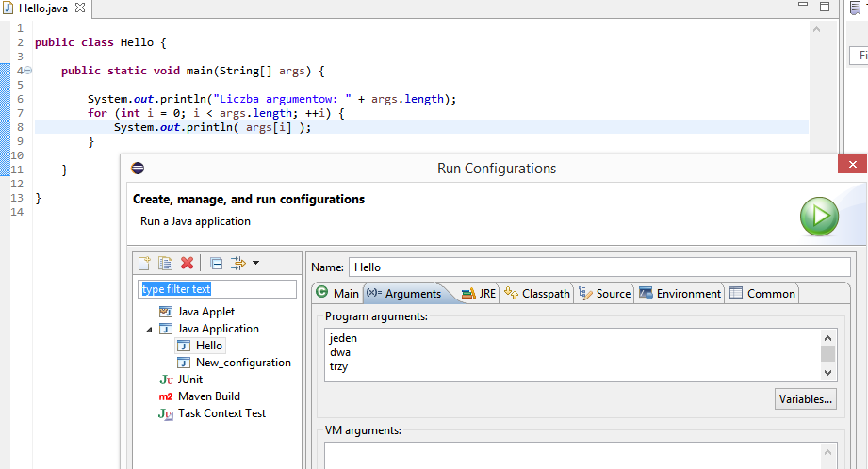Click the New_configuration Java icon
This screenshot has height=469, width=868.
coord(184,363)
